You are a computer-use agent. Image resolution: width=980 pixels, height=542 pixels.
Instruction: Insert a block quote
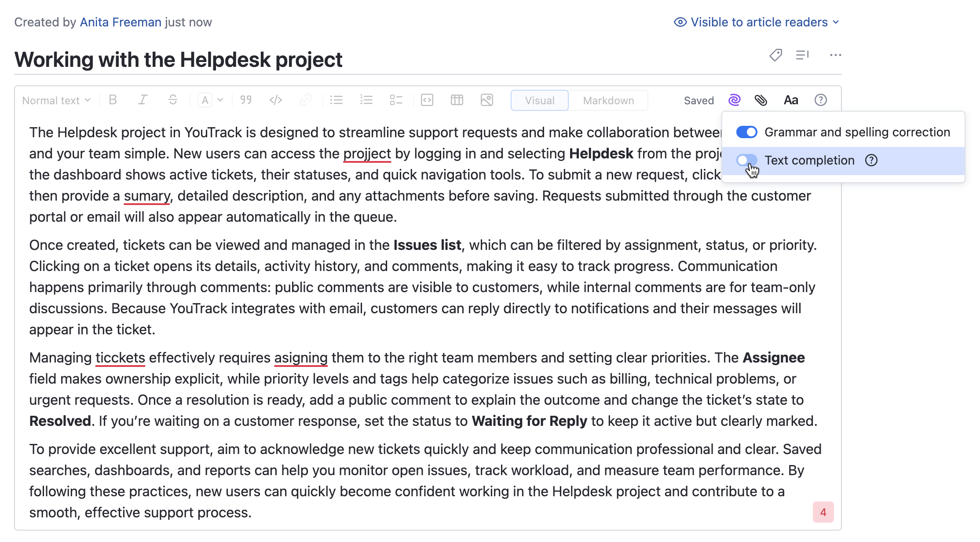246,100
